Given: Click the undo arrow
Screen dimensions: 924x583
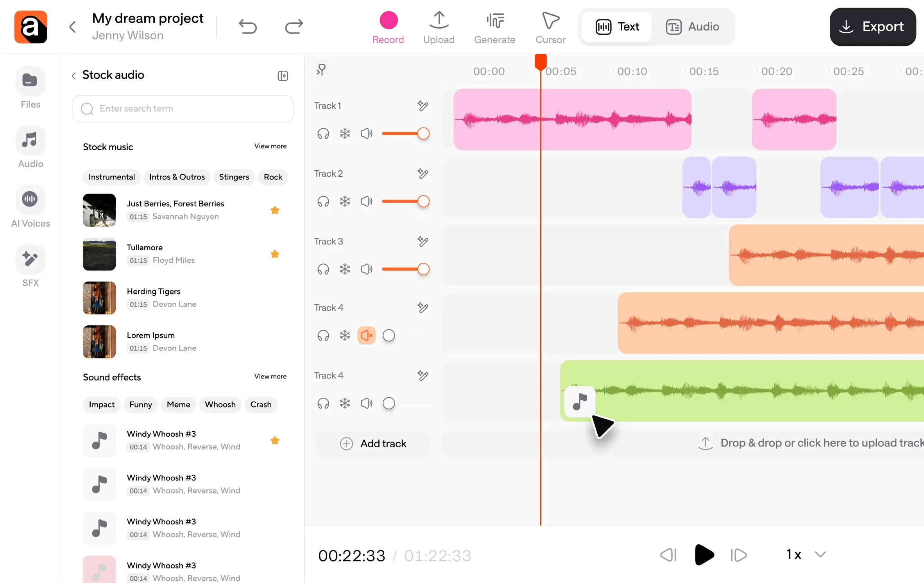Looking at the screenshot, I should (x=248, y=27).
